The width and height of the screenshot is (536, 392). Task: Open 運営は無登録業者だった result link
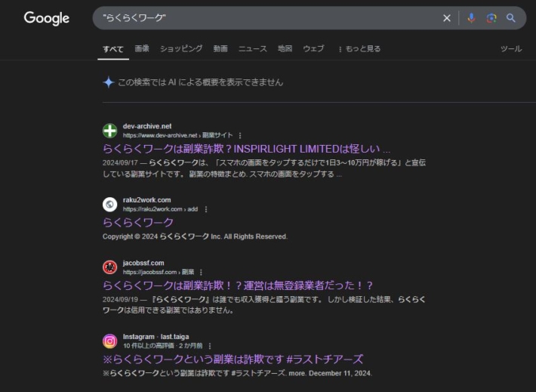238,286
